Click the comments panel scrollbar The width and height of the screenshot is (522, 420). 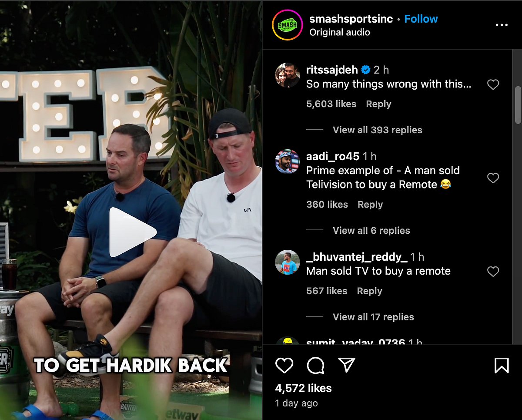518,104
